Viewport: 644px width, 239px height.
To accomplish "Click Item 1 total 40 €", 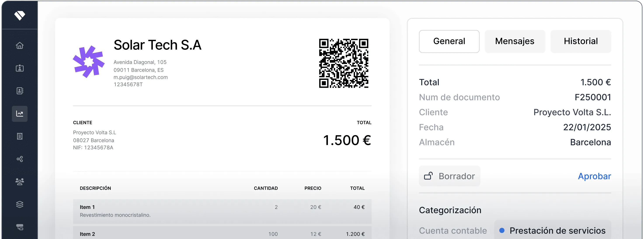I will 359,207.
